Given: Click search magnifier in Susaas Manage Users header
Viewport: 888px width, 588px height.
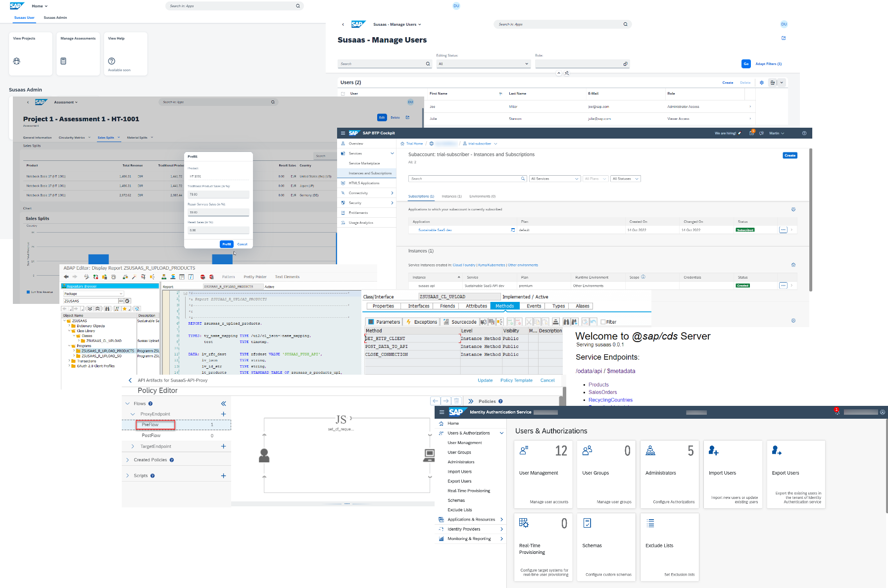Looking at the screenshot, I should [x=625, y=24].
